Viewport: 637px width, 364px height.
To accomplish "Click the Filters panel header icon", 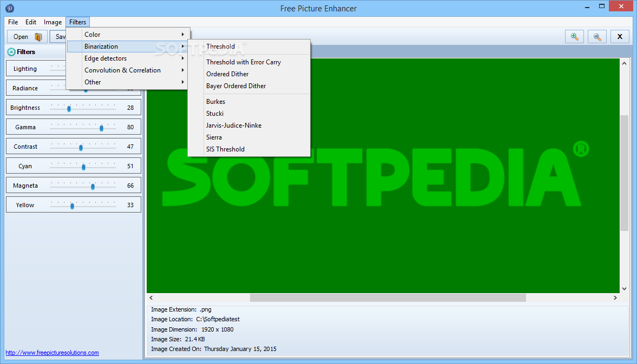I will tap(11, 52).
